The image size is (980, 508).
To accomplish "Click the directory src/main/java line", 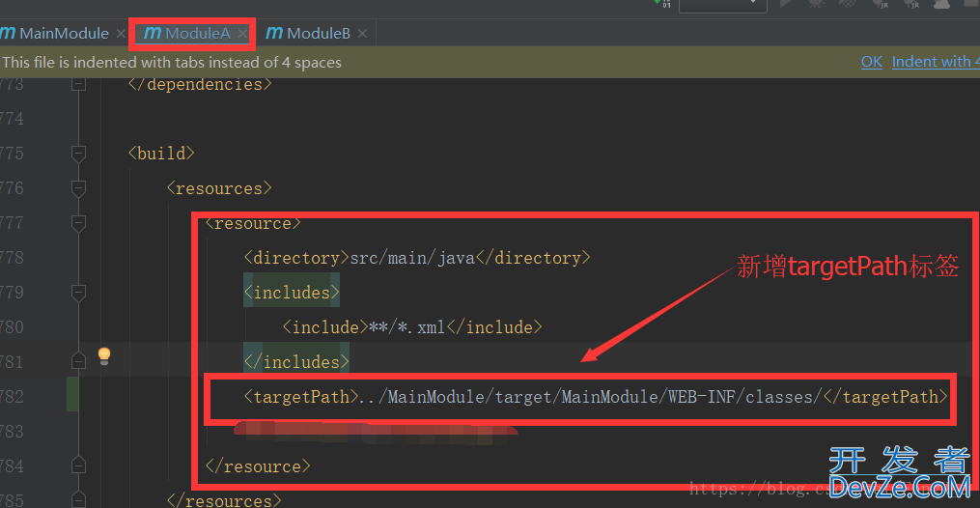I will 417,258.
